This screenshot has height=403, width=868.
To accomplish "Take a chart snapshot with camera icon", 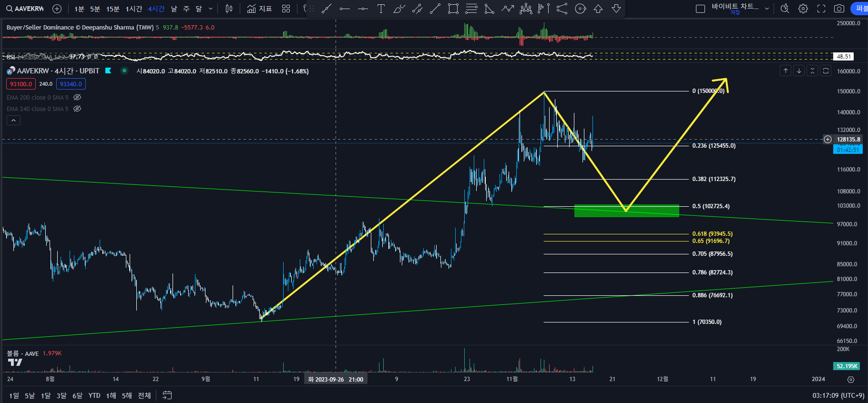I will (839, 9).
